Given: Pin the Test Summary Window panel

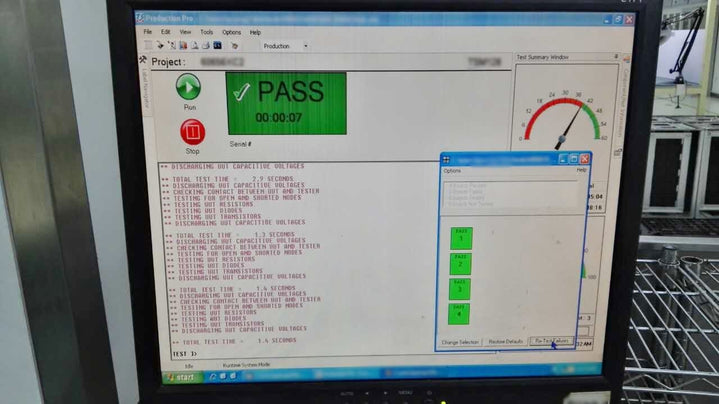Looking at the screenshot, I should 616,57.
